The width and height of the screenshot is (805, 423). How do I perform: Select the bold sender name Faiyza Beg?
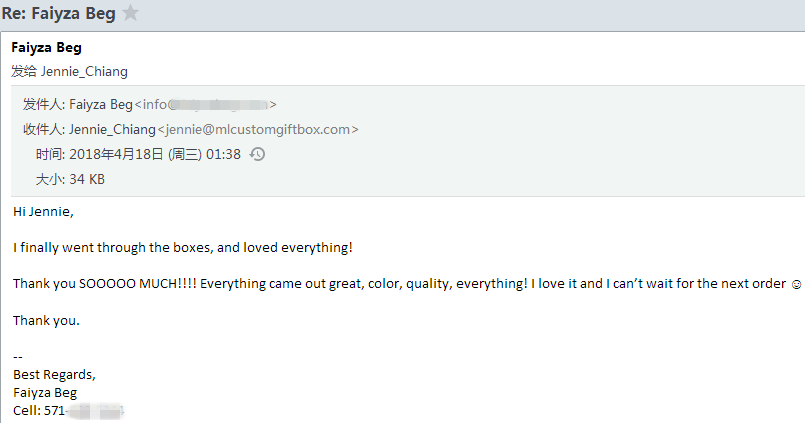(45, 48)
